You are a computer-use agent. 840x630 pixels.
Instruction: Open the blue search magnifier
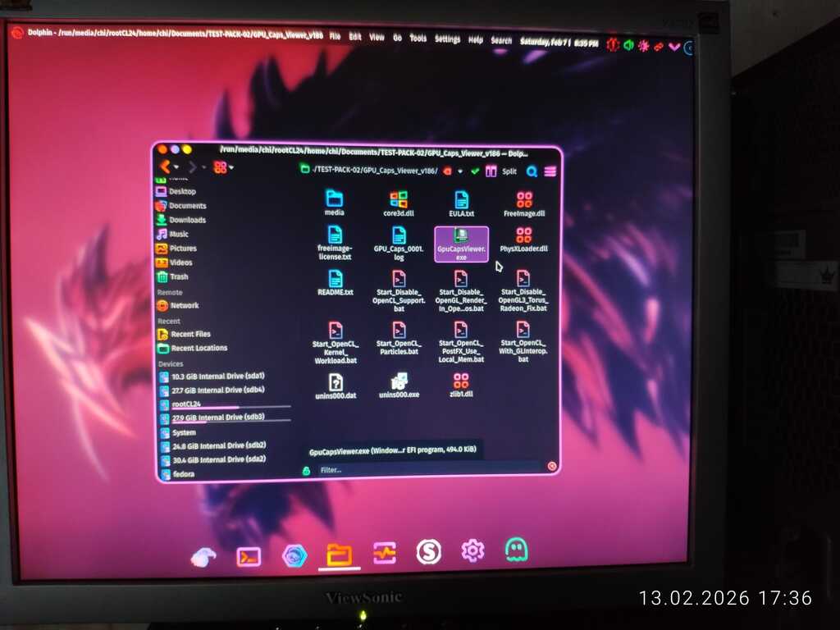click(532, 171)
